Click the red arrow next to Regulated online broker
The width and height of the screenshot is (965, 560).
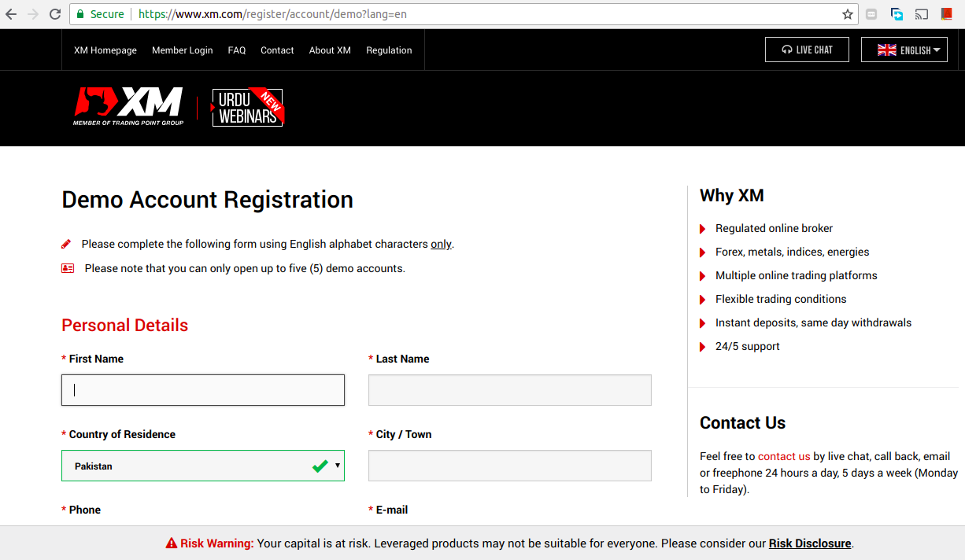tap(702, 229)
